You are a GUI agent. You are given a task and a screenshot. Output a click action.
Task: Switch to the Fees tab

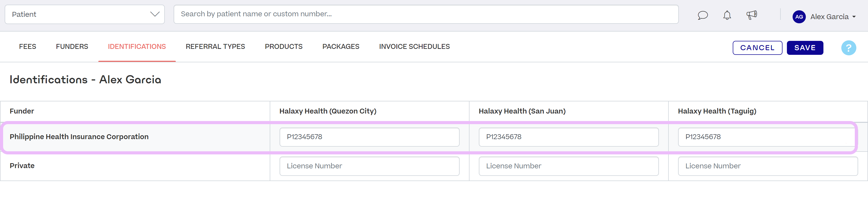[x=28, y=47]
